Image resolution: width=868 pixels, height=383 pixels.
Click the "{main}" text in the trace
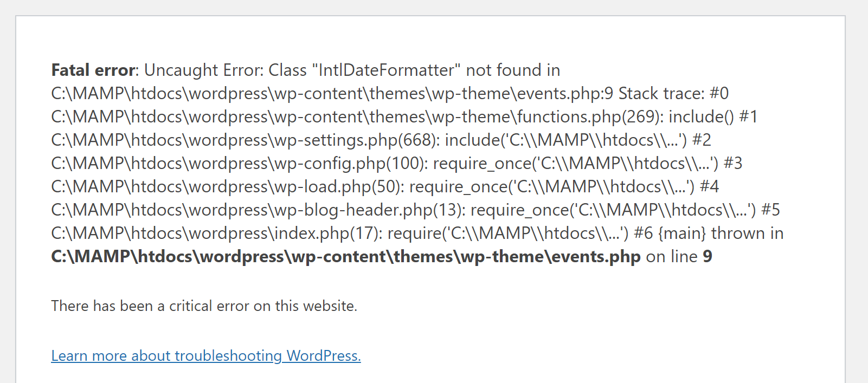pyautogui.click(x=682, y=233)
